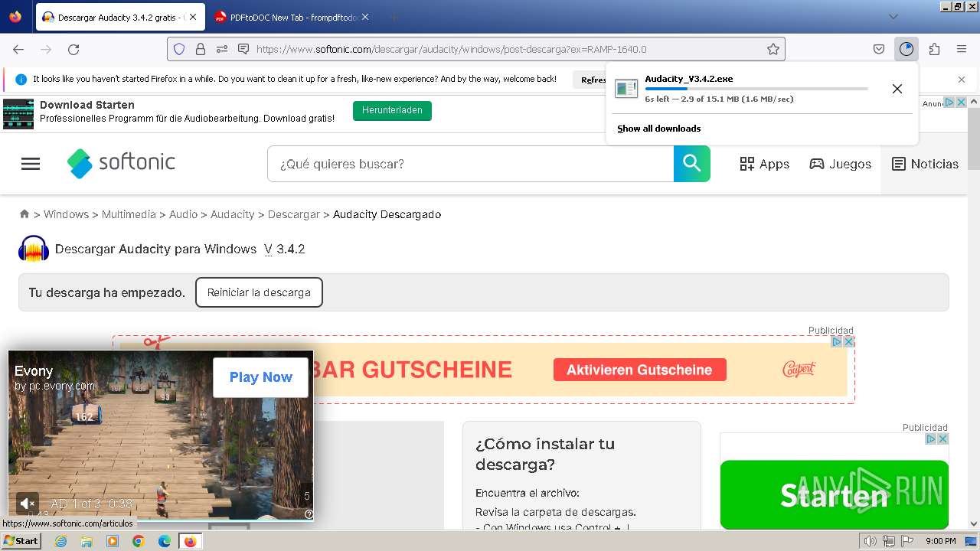
Task: Launch Chrome from the taskbar
Action: click(x=139, y=541)
